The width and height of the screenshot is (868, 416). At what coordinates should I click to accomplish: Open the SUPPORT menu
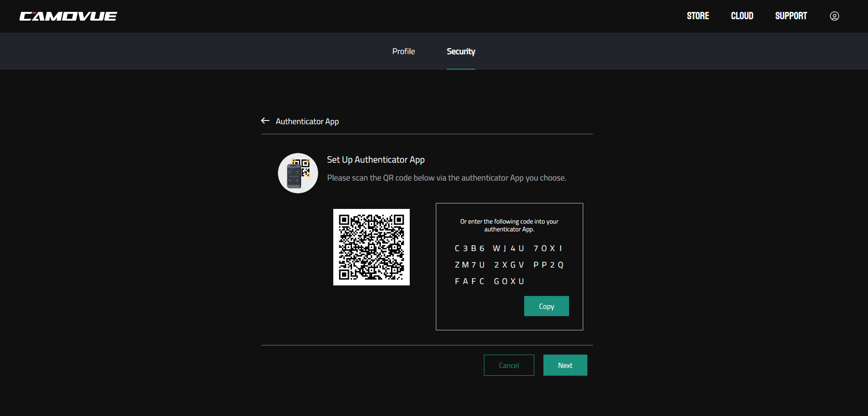click(x=791, y=16)
